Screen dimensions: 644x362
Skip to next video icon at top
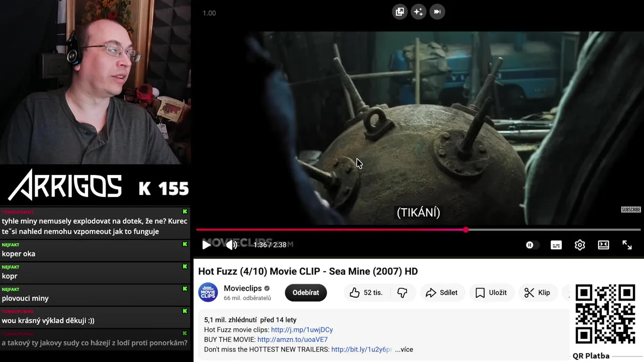point(437,12)
